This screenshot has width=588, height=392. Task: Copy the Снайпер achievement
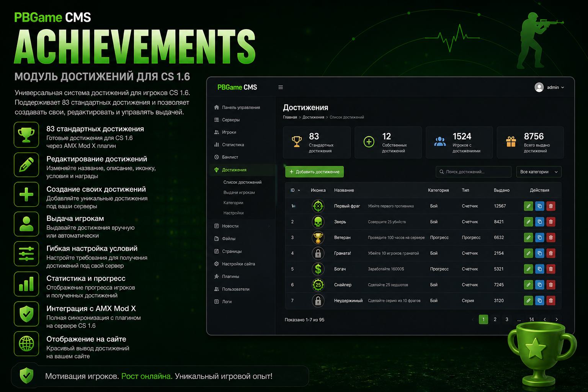pos(539,285)
